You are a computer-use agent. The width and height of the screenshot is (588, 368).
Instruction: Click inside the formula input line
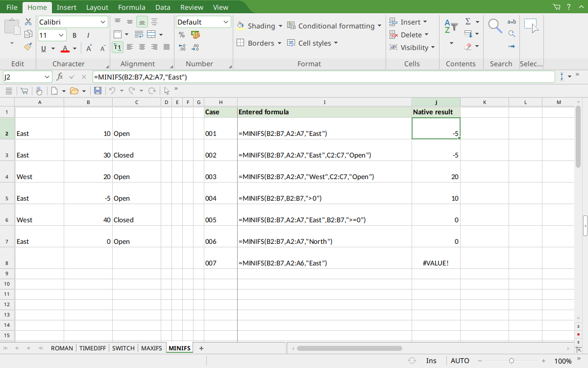tap(323, 77)
